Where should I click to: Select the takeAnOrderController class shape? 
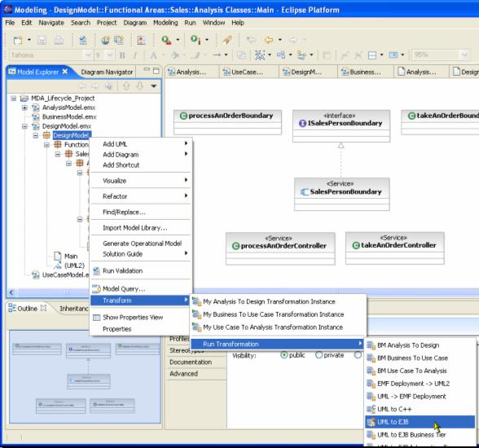click(394, 248)
